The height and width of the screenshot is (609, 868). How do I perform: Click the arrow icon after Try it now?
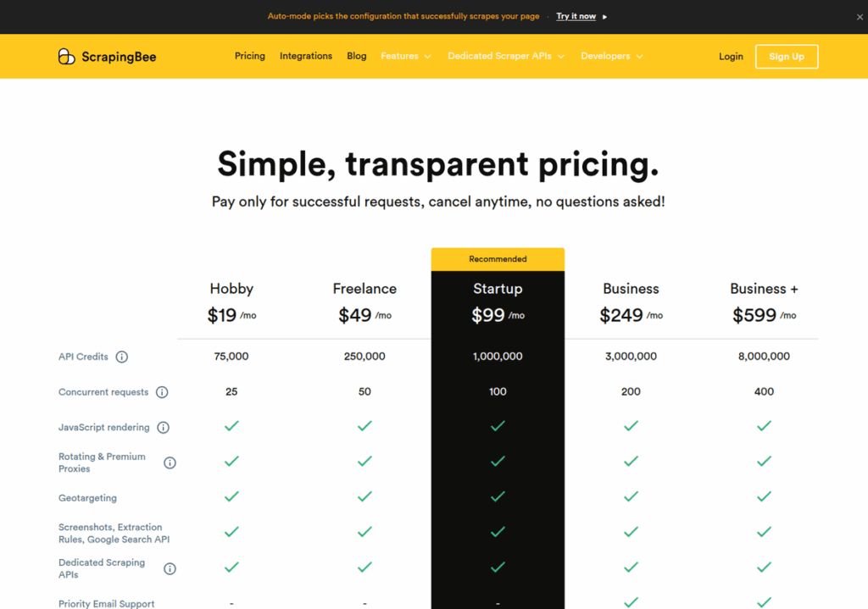pyautogui.click(x=604, y=17)
